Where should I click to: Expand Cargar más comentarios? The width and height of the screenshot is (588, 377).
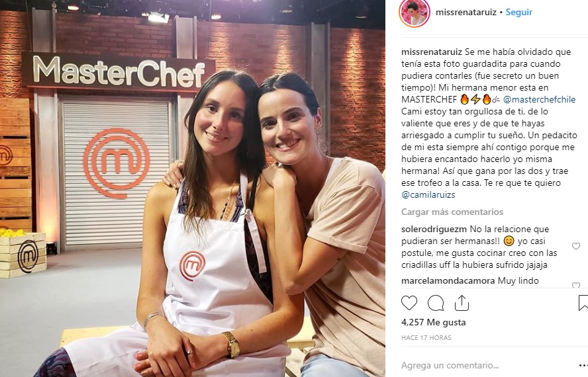(x=452, y=212)
